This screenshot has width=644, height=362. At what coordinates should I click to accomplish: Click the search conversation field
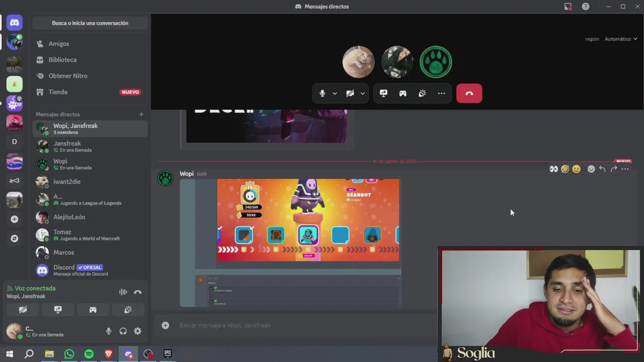click(x=90, y=23)
